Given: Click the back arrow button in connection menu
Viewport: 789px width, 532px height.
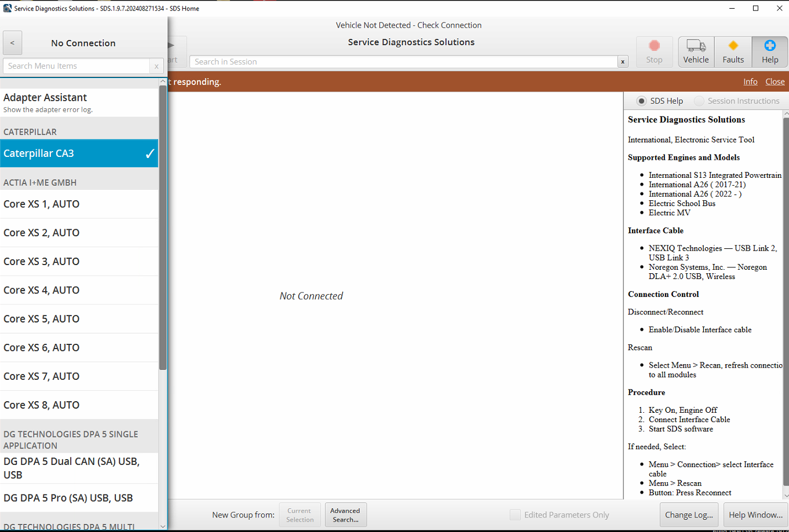Looking at the screenshot, I should coord(12,43).
